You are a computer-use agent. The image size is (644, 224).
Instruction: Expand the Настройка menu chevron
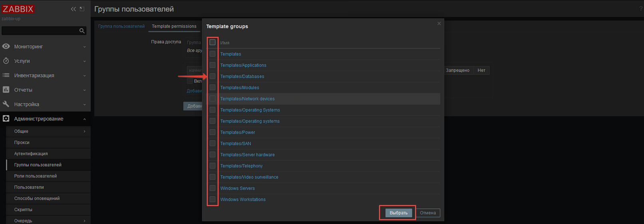click(x=84, y=104)
